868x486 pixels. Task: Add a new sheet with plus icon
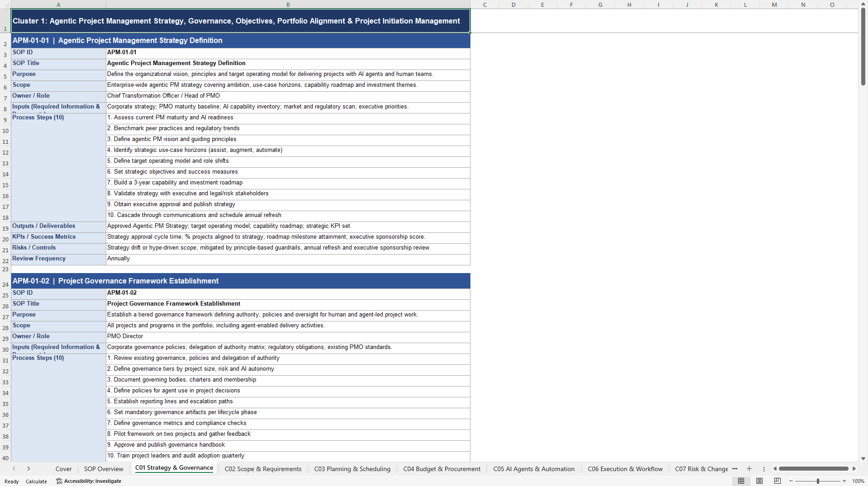(749, 469)
